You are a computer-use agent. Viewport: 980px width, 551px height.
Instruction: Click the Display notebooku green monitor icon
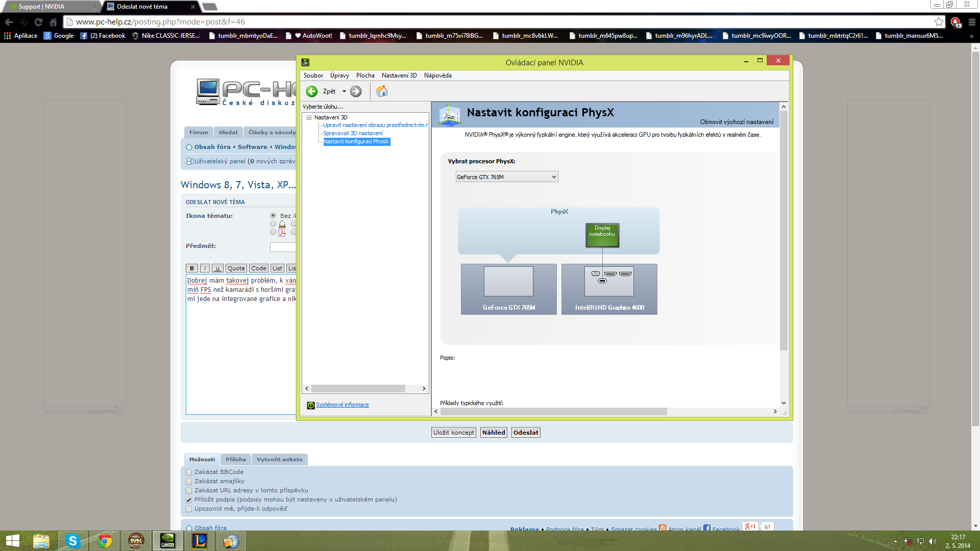[x=602, y=235]
